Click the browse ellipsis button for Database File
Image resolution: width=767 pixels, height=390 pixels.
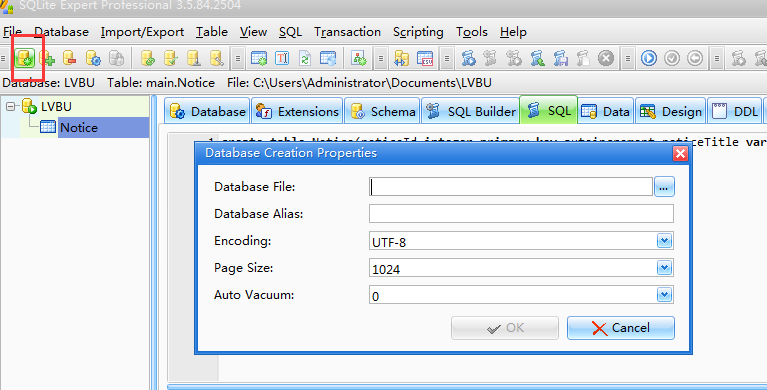click(x=664, y=187)
